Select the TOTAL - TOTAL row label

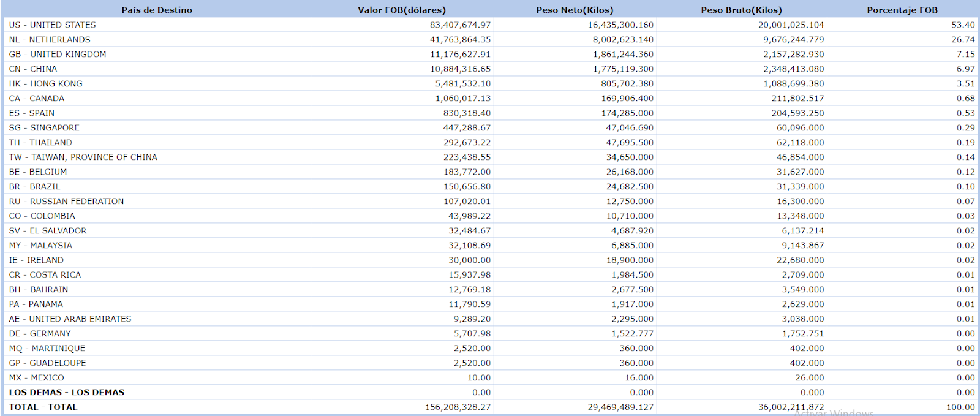(x=43, y=407)
